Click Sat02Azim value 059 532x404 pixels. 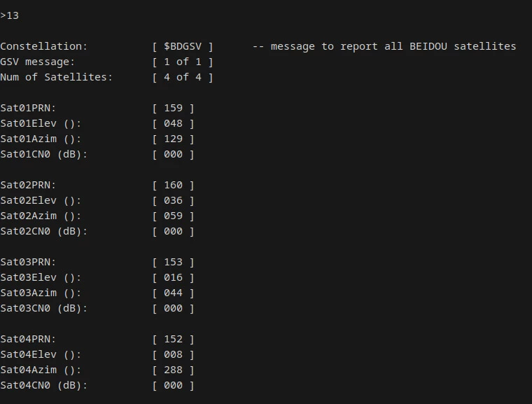pyautogui.click(x=174, y=216)
